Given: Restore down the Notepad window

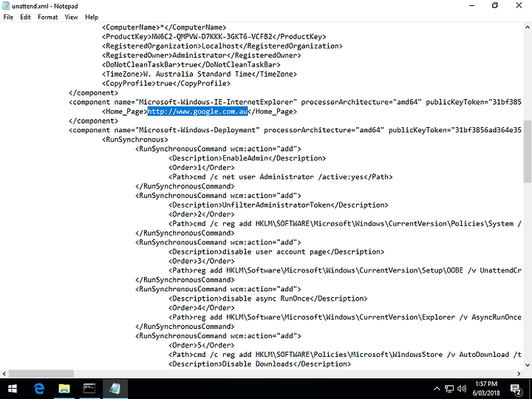Looking at the screenshot, I should pyautogui.click(x=495, y=6).
